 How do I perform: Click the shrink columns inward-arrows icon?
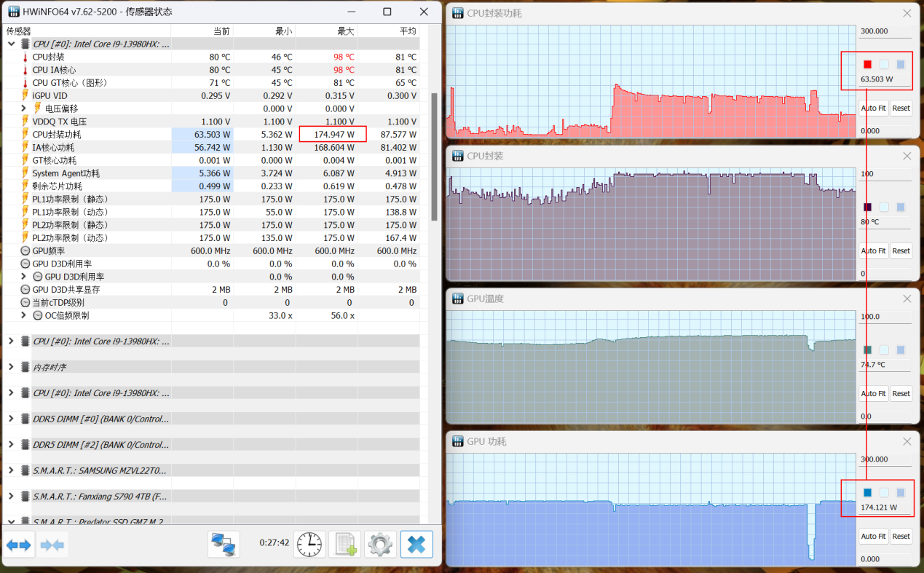pyautogui.click(x=52, y=545)
